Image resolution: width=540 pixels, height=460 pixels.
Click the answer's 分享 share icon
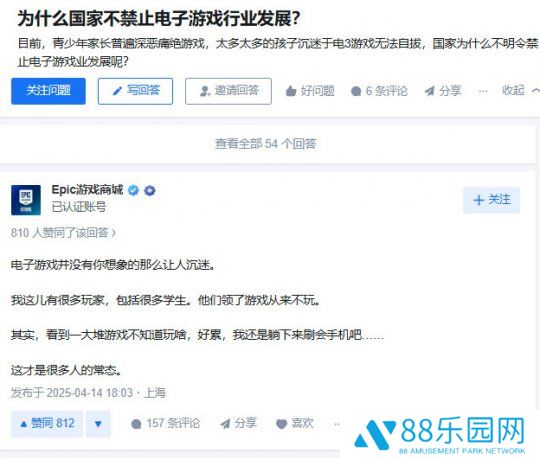point(225,424)
